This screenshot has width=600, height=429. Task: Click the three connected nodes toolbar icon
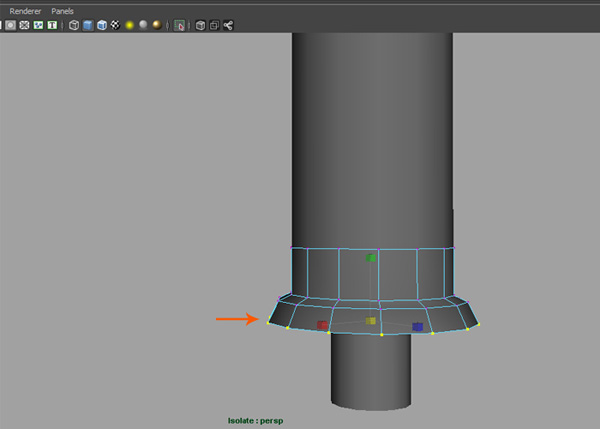tap(228, 25)
